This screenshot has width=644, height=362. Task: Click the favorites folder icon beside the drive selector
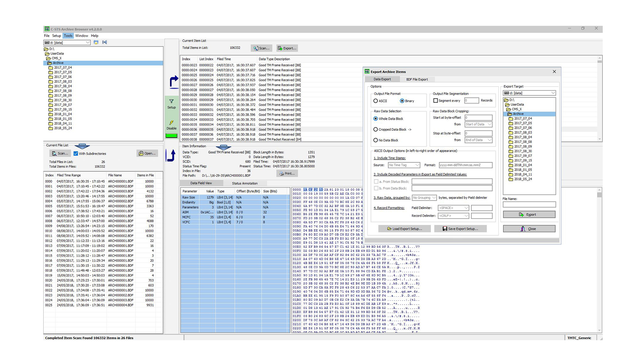96,42
